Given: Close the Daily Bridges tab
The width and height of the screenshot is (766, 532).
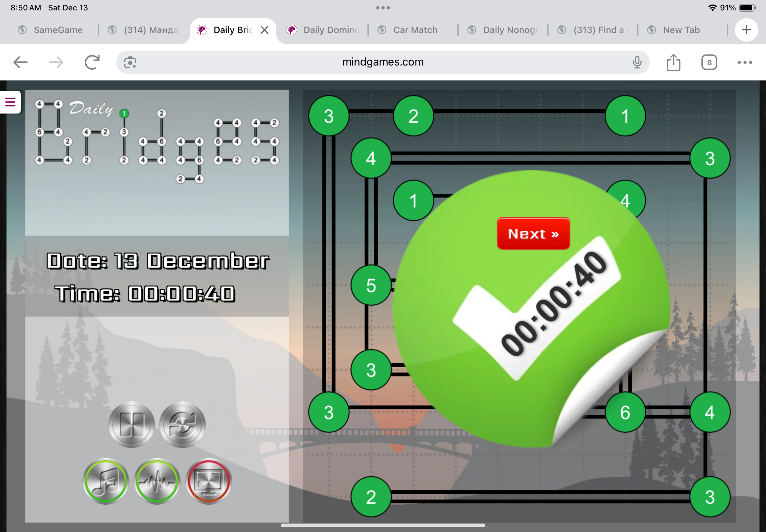Looking at the screenshot, I should point(265,30).
